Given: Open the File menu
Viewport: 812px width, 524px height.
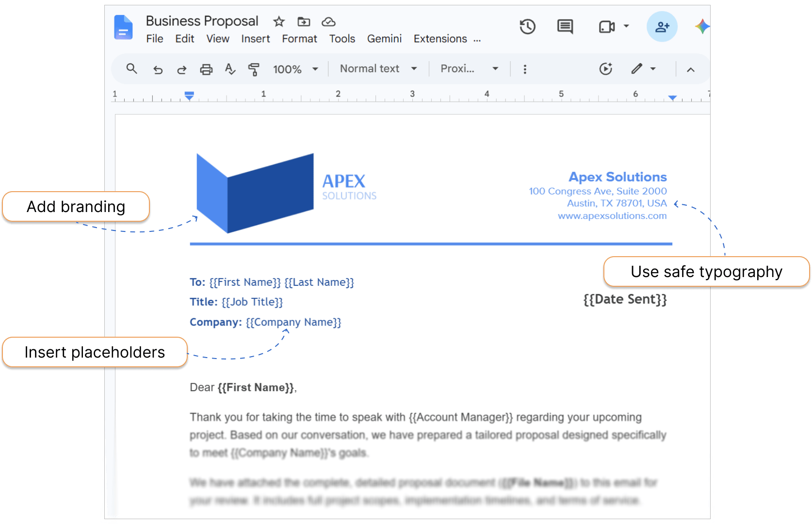Looking at the screenshot, I should point(155,39).
